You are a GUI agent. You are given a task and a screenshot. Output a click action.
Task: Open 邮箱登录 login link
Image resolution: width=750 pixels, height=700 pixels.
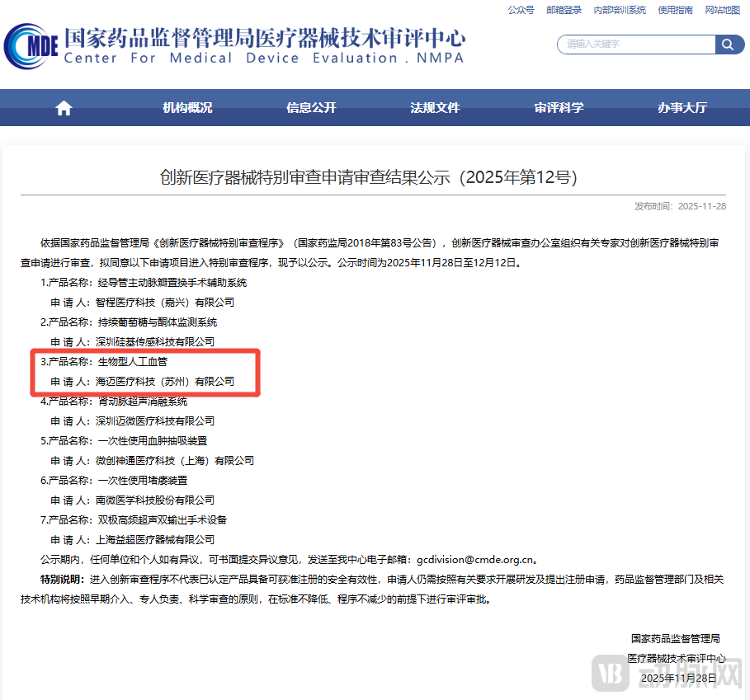(x=564, y=11)
